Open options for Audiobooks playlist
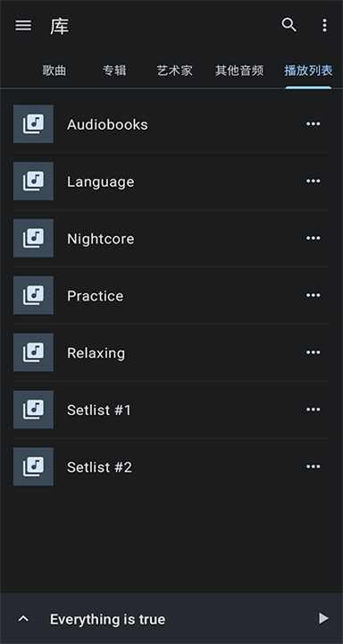Image resolution: width=343 pixels, height=644 pixels. tap(313, 124)
